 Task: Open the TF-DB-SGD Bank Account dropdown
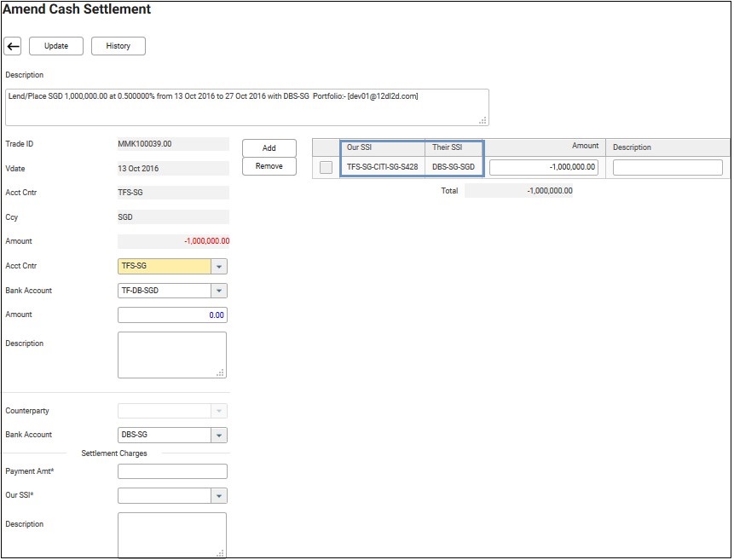click(219, 291)
